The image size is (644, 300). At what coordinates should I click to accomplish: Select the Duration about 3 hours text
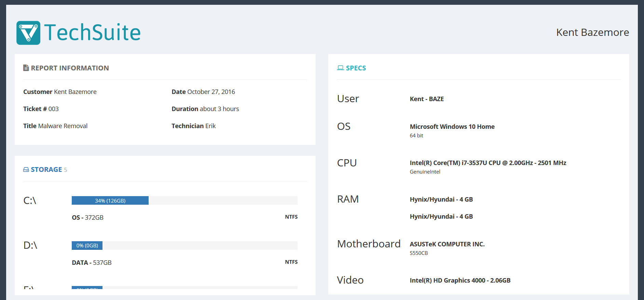coord(205,109)
